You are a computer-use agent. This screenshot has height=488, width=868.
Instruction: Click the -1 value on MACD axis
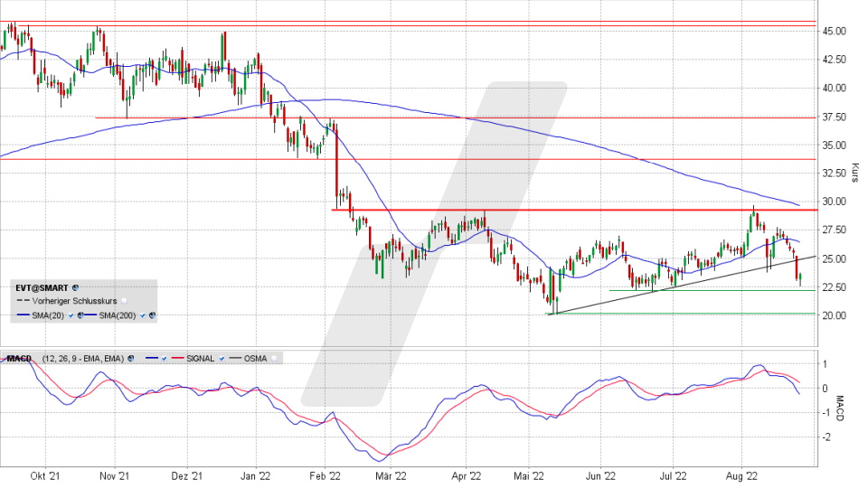(x=825, y=413)
